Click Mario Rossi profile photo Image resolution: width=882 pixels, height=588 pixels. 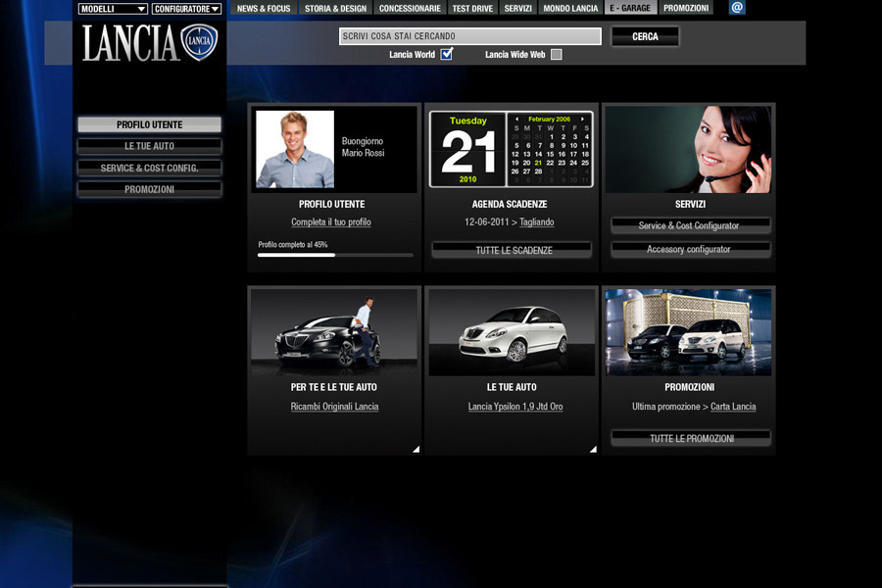295,149
